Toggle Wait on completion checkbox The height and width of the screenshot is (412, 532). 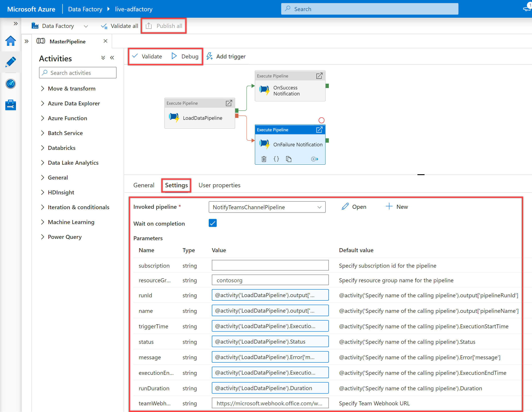coord(213,223)
